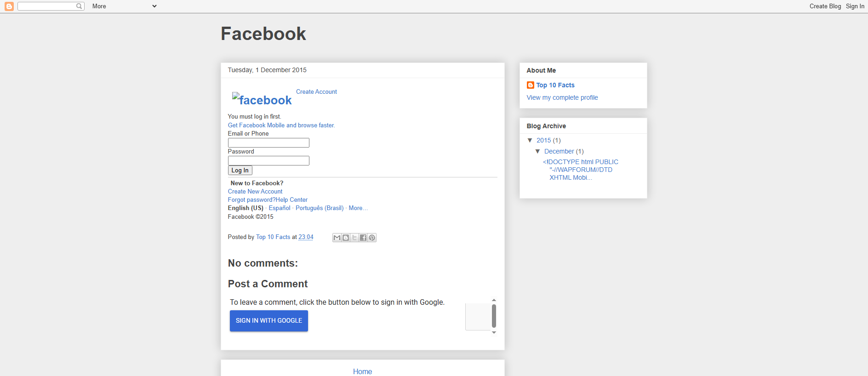Click comment frame scroll down arrow
The width and height of the screenshot is (868, 376).
(494, 332)
